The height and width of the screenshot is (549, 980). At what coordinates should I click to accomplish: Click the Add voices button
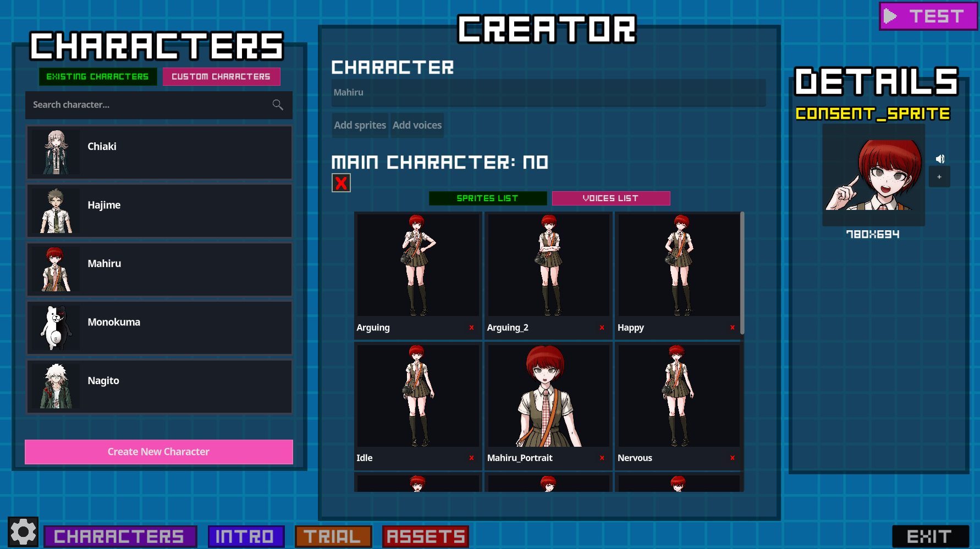(417, 125)
